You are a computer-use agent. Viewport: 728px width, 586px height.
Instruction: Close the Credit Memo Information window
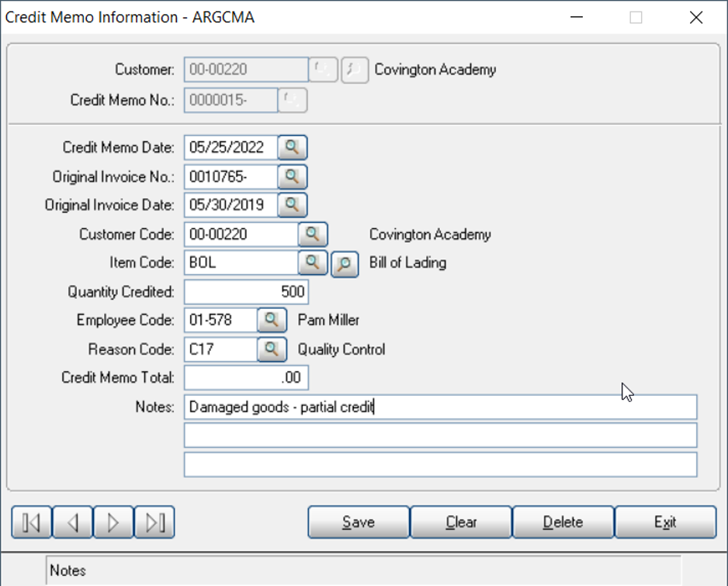point(696,18)
